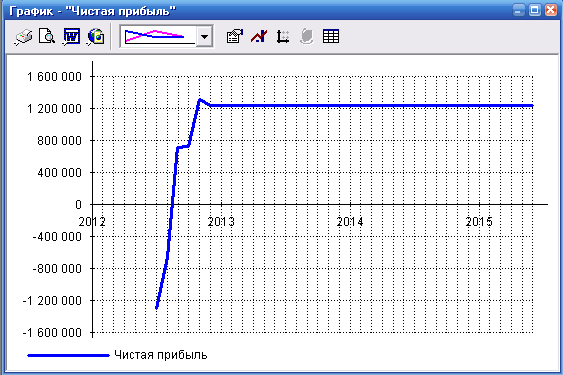Viewport: 563px width, 375px height.
Task: Minimize the chart window
Action: tap(518, 10)
